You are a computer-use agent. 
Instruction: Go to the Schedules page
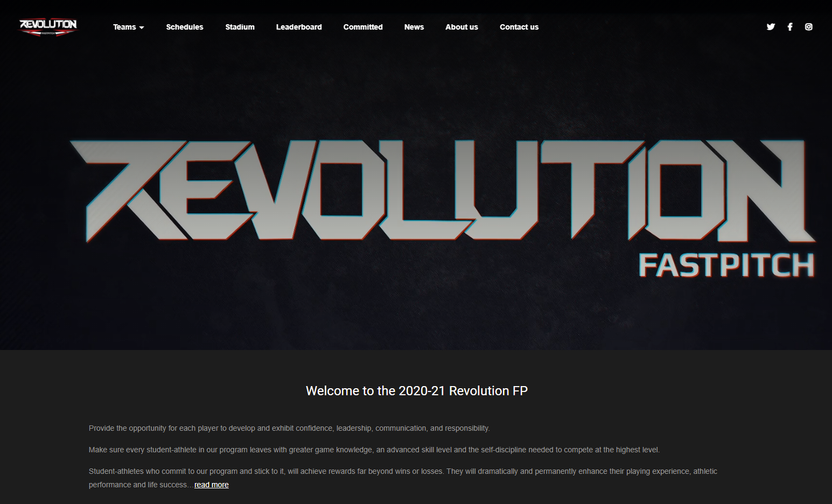tap(185, 27)
